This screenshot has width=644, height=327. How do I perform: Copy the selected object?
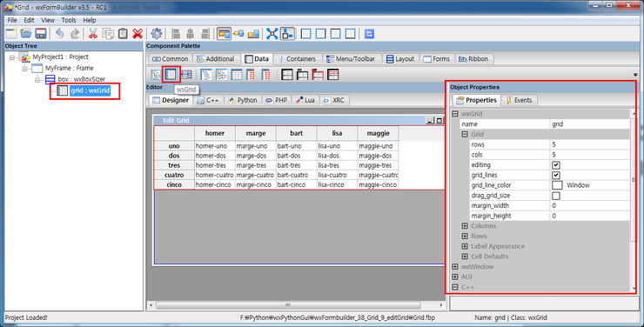108,34
